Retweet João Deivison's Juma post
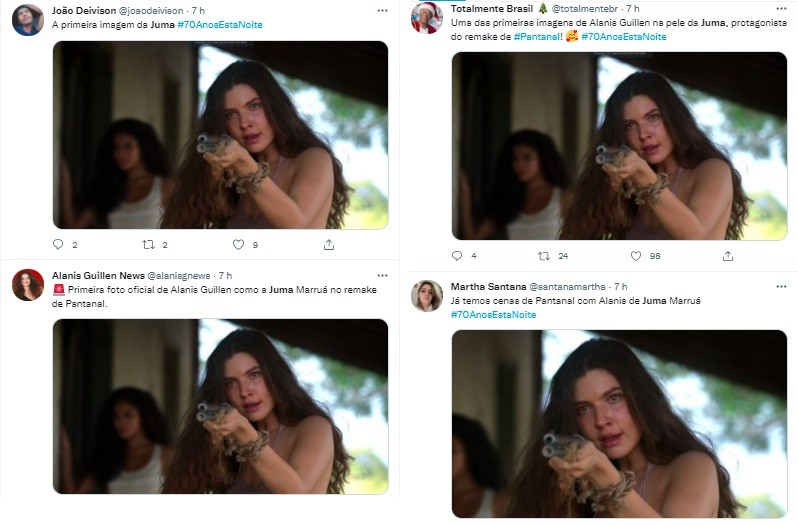The image size is (798, 526). coord(148,244)
